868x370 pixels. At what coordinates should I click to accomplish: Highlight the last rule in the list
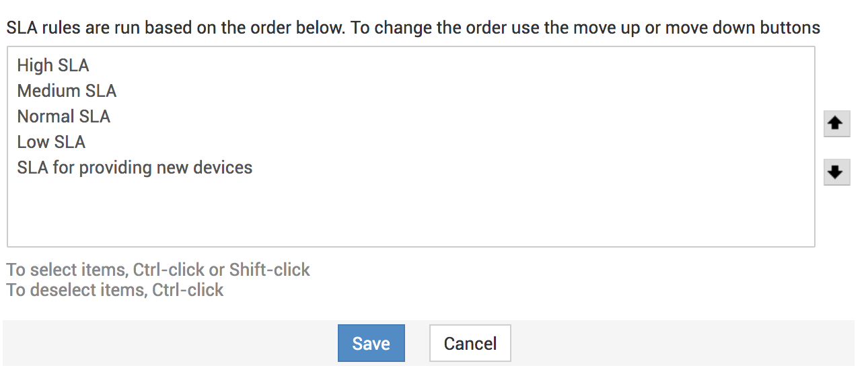[x=135, y=168]
